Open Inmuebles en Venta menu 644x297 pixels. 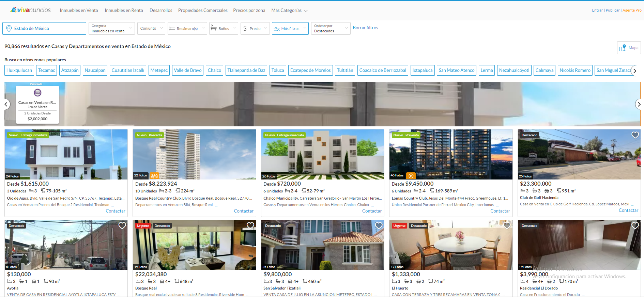tap(79, 11)
